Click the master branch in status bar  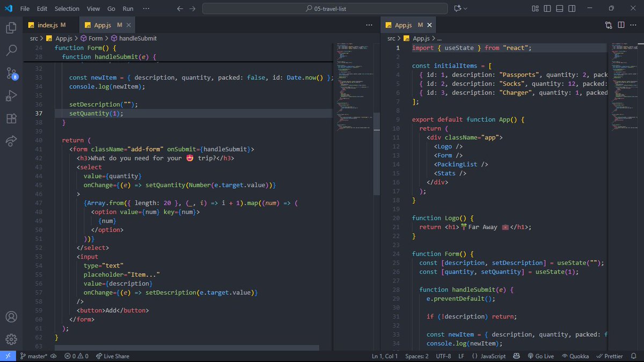click(33, 356)
